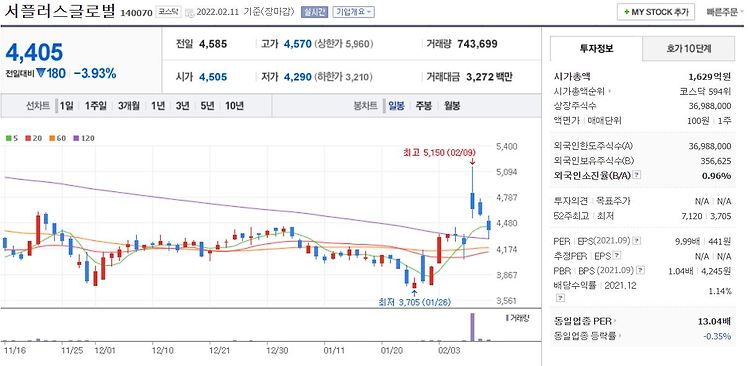The image size is (750, 366).
Task: Click the 코스닥 market badge
Action: [168, 12]
